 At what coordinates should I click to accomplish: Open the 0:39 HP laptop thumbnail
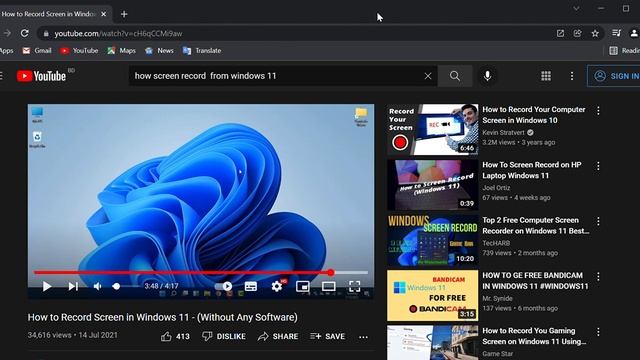433,184
